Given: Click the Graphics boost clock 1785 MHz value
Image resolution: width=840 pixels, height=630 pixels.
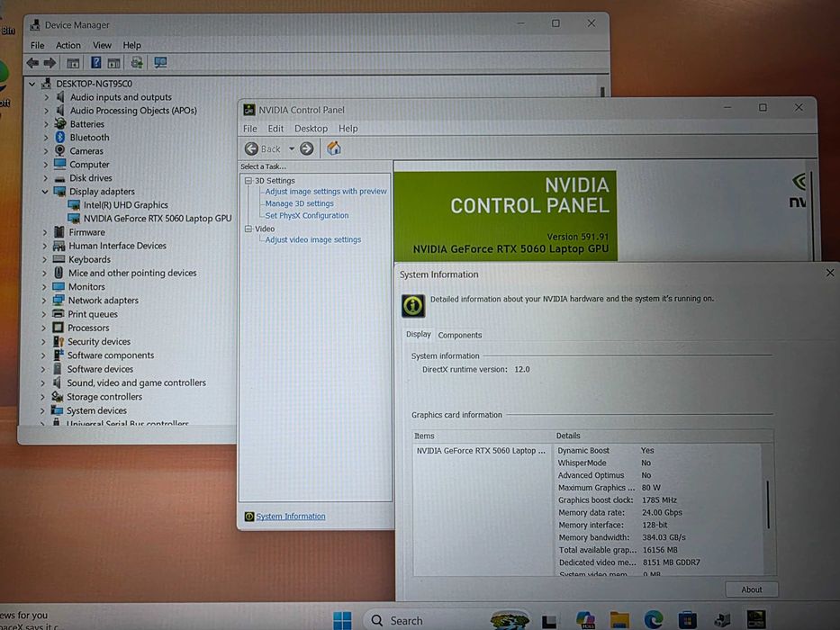Looking at the screenshot, I should point(659,499).
